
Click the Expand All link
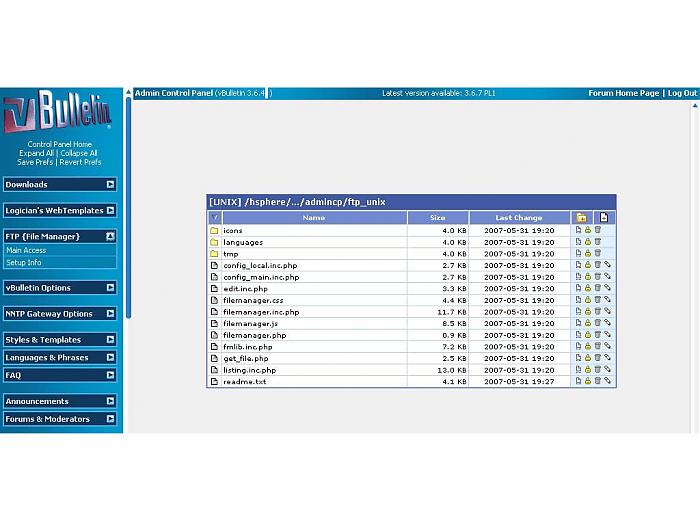point(39,153)
